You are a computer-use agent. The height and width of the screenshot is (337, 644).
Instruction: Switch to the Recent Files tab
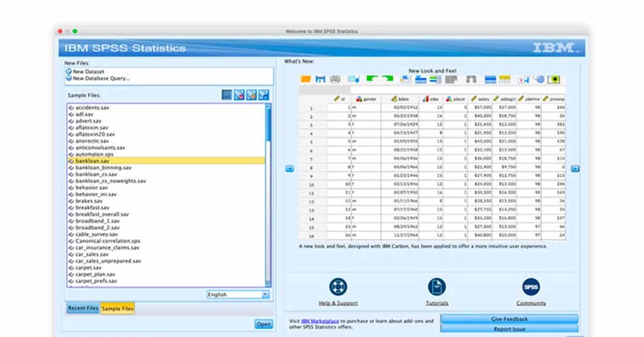[x=82, y=308]
